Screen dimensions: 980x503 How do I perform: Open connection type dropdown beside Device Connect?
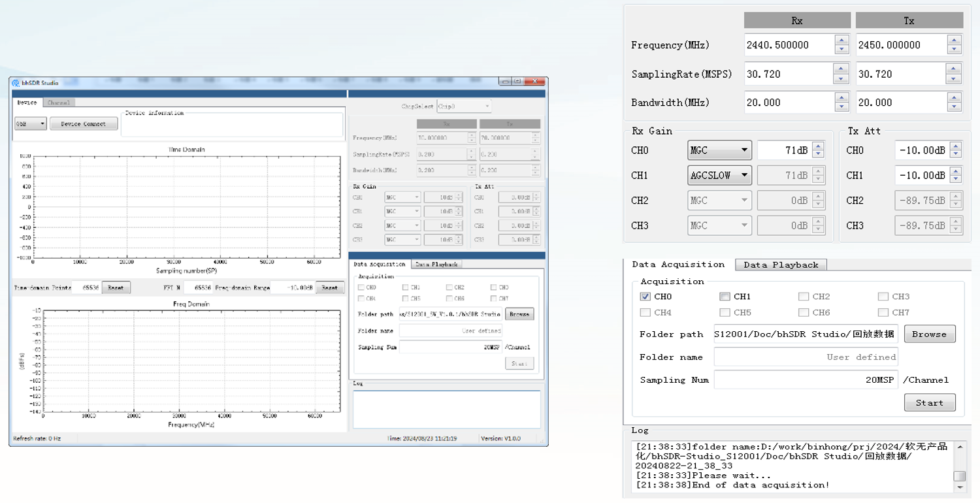(31, 123)
